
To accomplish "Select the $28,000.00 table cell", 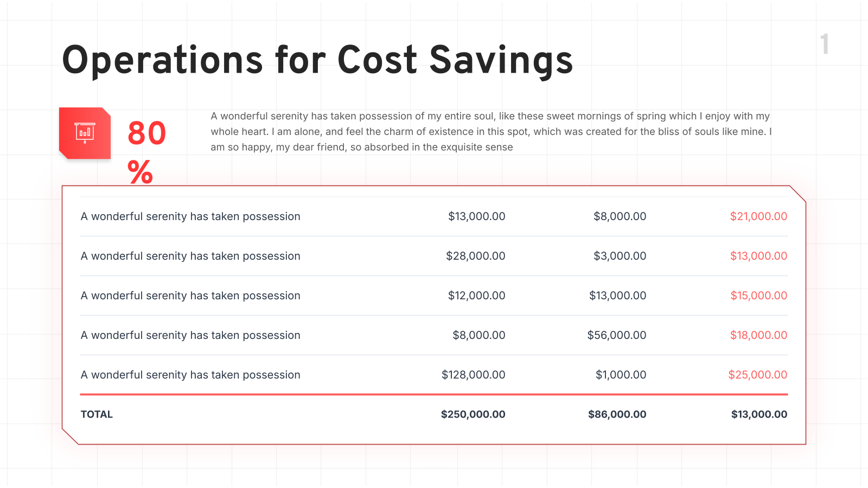I will coord(475,256).
